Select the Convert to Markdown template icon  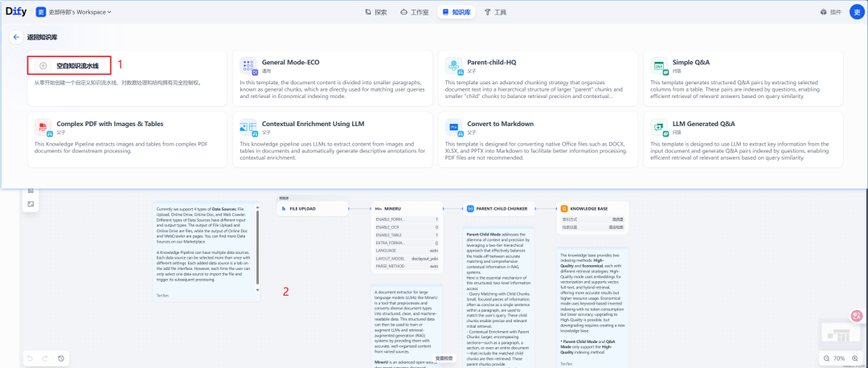click(x=454, y=128)
